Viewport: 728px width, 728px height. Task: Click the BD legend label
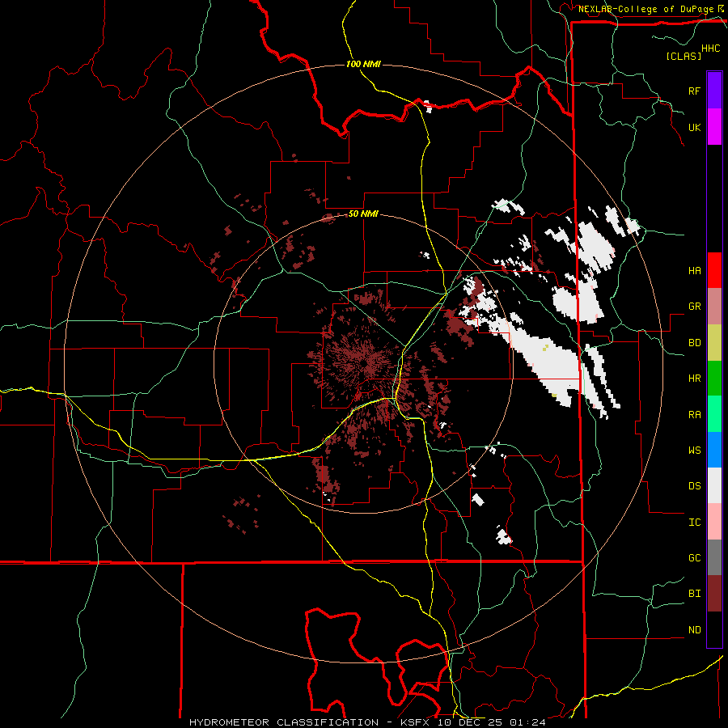694,343
